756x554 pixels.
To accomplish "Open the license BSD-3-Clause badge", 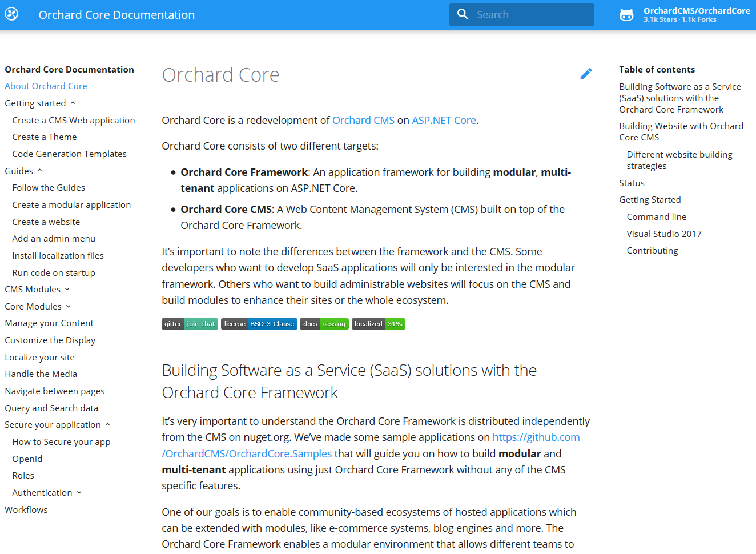I will point(259,324).
